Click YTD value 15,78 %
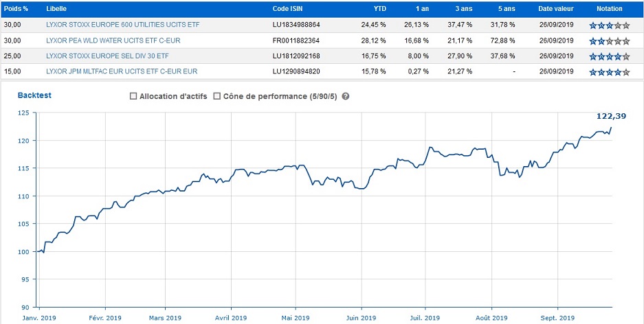Viewport: 644px width, 324px height. pos(374,71)
